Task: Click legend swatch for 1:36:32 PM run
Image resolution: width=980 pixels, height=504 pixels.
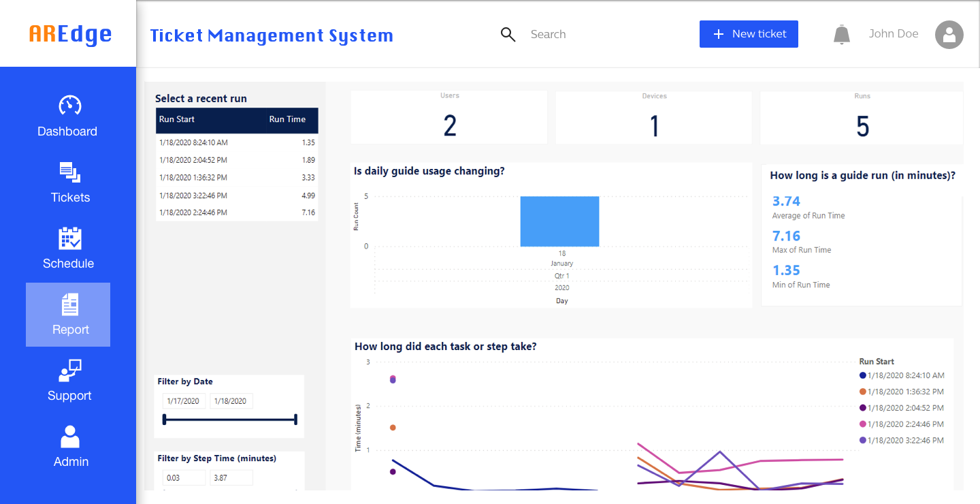Action: (x=863, y=392)
